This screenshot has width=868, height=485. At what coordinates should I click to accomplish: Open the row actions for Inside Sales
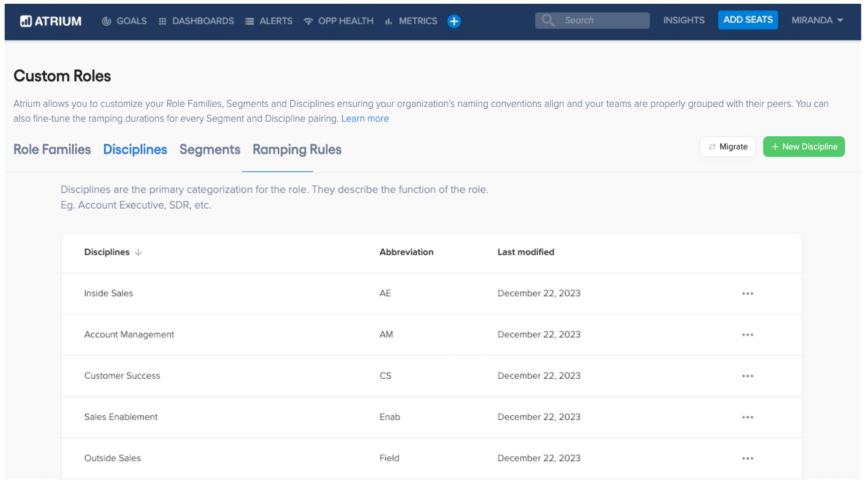tap(748, 294)
